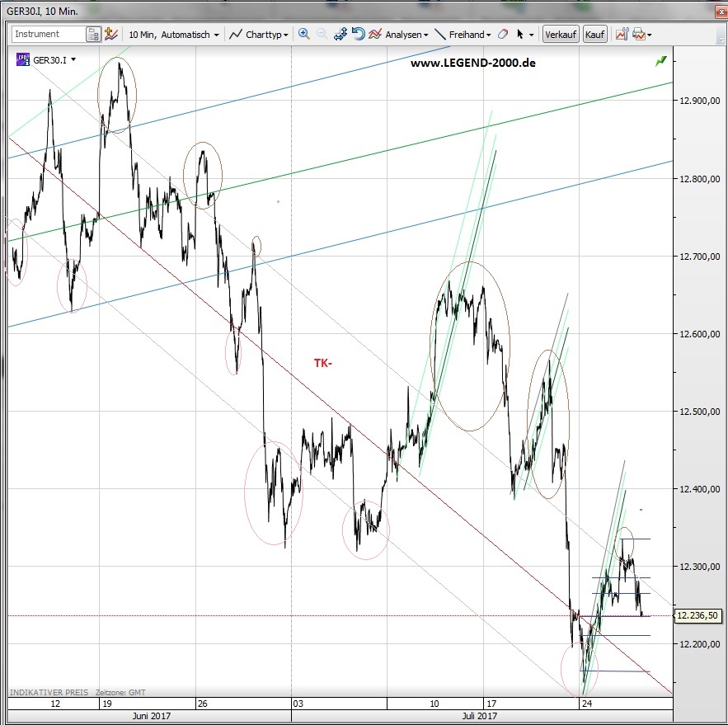Click the undo arrow icon

tap(358, 34)
